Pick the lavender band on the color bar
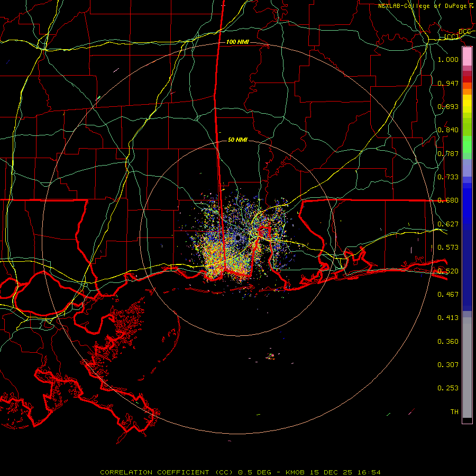Viewport: 476px width, 476px height. [x=467, y=168]
